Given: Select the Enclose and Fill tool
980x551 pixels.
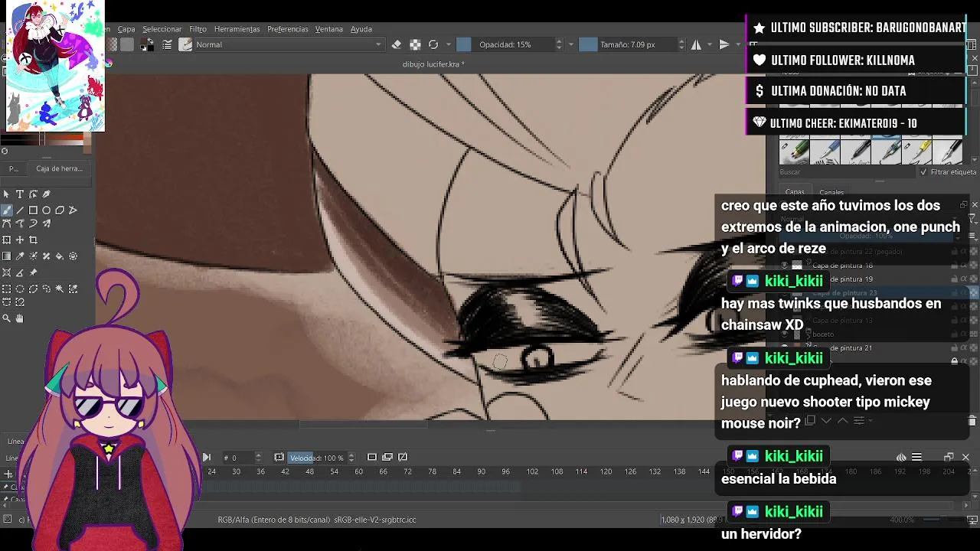Looking at the screenshot, I should 73,256.
